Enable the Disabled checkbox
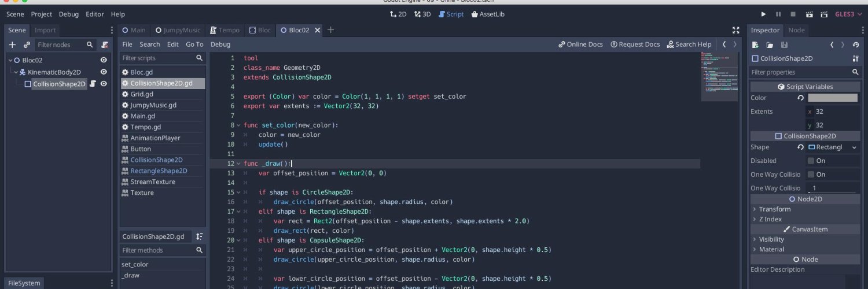868x289 pixels. pyautogui.click(x=811, y=161)
